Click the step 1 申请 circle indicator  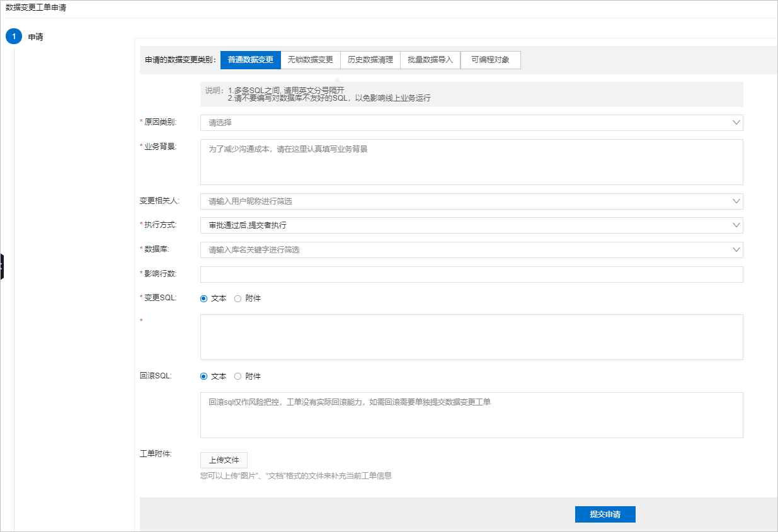click(14, 37)
